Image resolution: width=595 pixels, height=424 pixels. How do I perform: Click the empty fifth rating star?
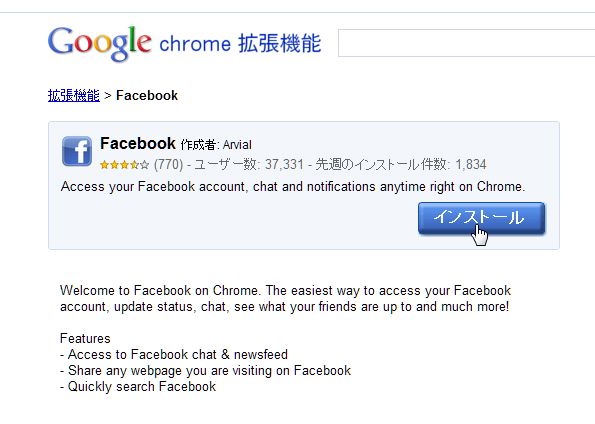(x=145, y=165)
